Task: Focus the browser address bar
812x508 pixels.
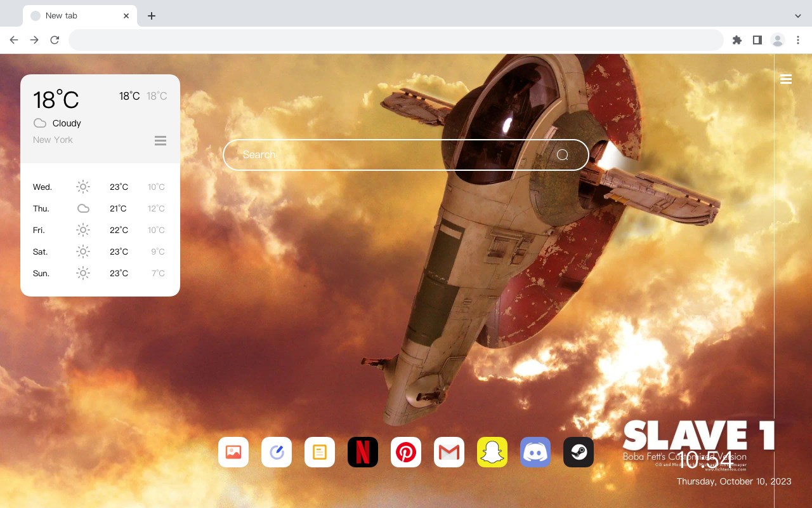Action: point(396,40)
